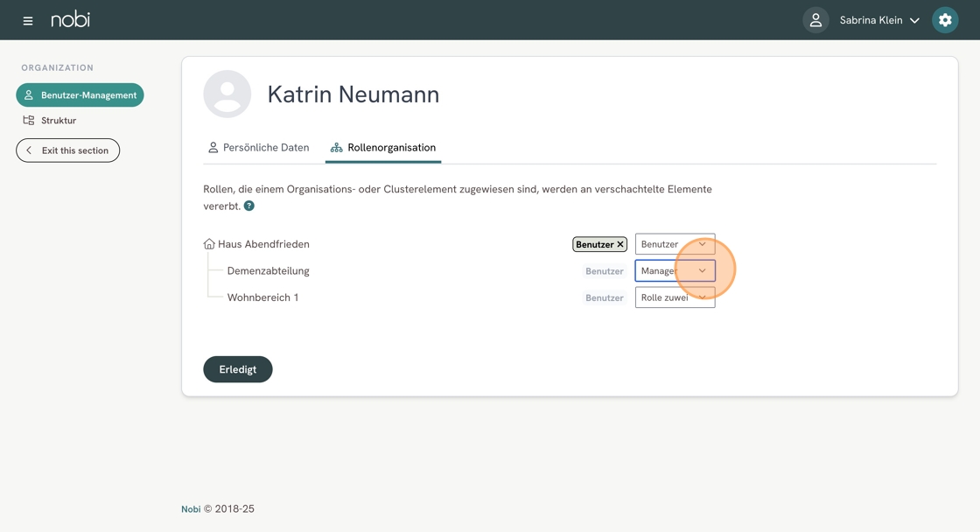Click the user avatar icon in header
The height and width of the screenshot is (532, 980).
click(x=815, y=20)
